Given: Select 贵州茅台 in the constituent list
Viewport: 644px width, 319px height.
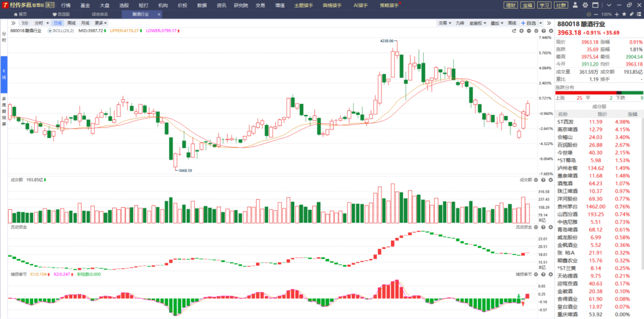Looking at the screenshot, I should (567, 206).
